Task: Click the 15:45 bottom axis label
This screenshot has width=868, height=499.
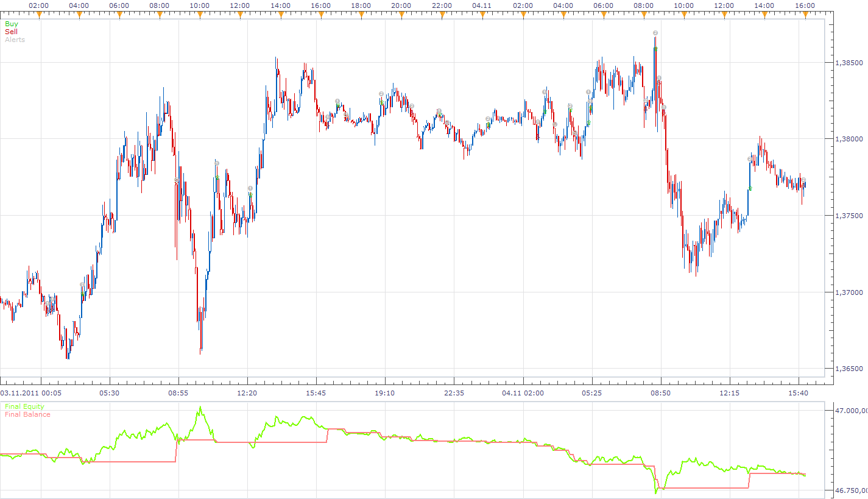Action: tap(316, 393)
